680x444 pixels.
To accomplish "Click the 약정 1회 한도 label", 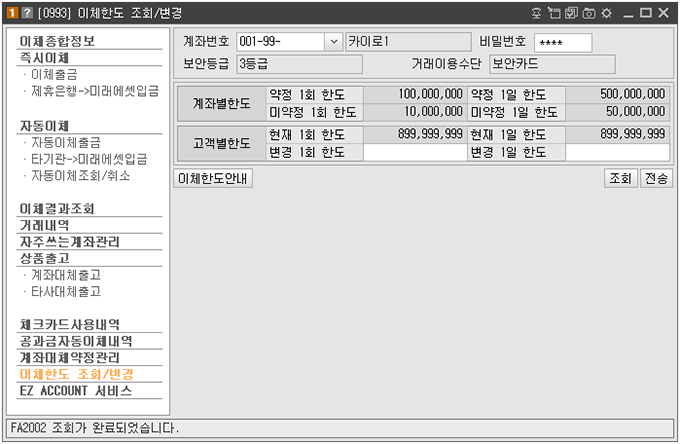I will point(307,95).
